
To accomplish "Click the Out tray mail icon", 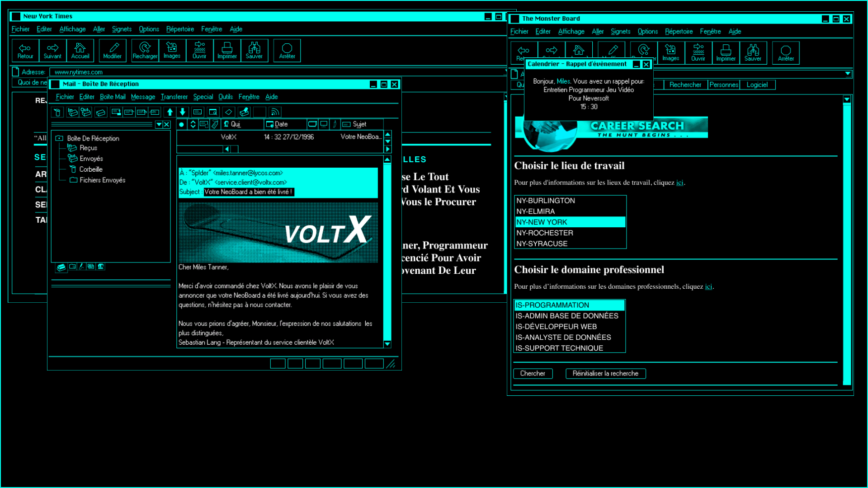I will tap(86, 112).
